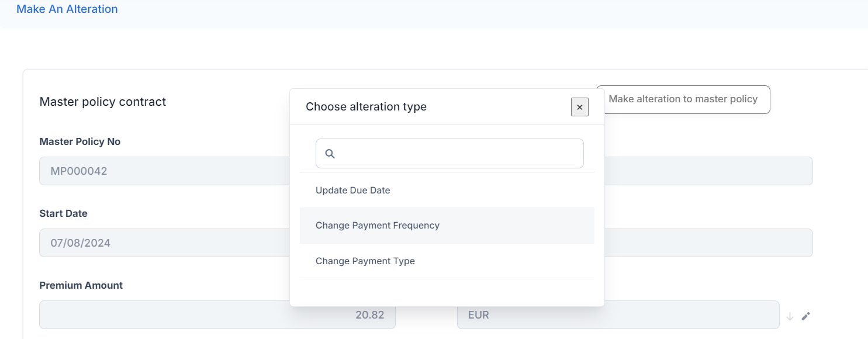
Task: Pick the Change Payment Type option
Action: pyautogui.click(x=365, y=261)
